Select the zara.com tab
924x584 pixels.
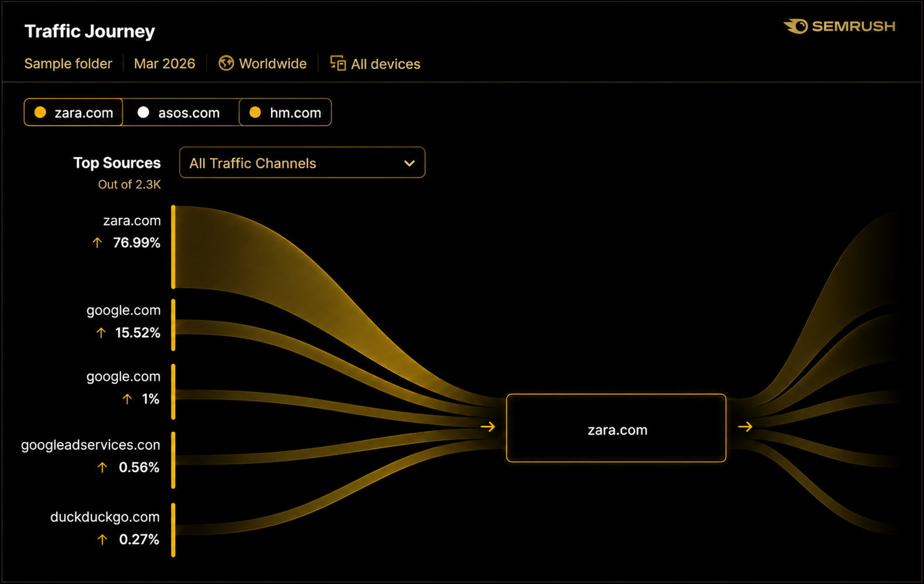coord(73,112)
